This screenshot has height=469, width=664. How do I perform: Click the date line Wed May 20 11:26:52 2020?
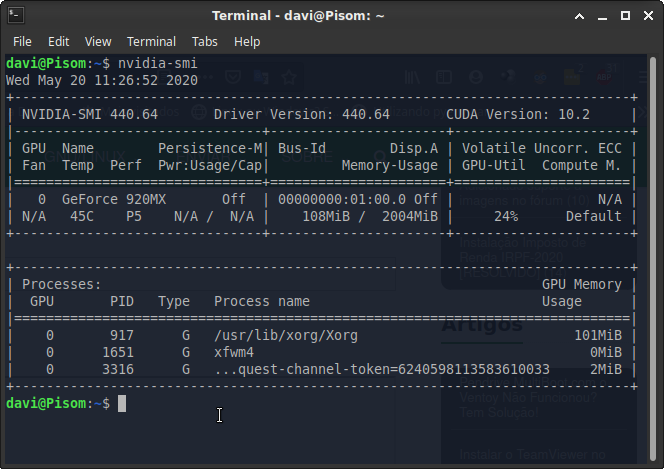point(102,80)
